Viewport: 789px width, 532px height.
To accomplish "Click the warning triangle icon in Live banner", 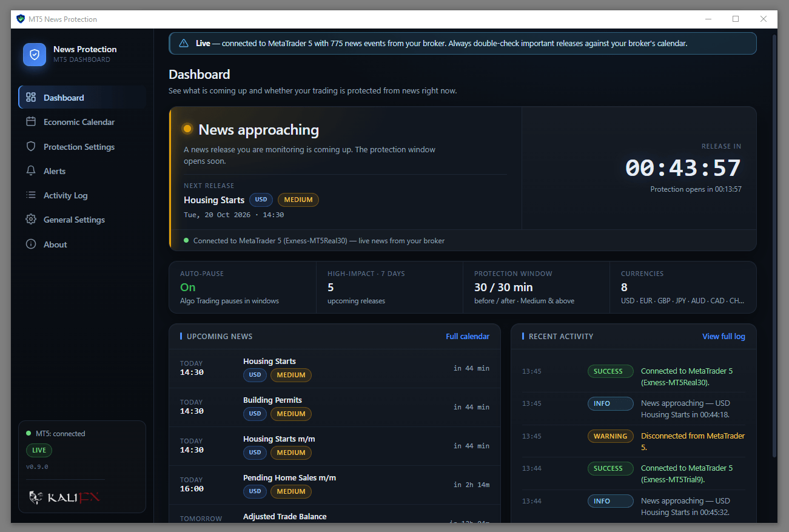I will 184,44.
